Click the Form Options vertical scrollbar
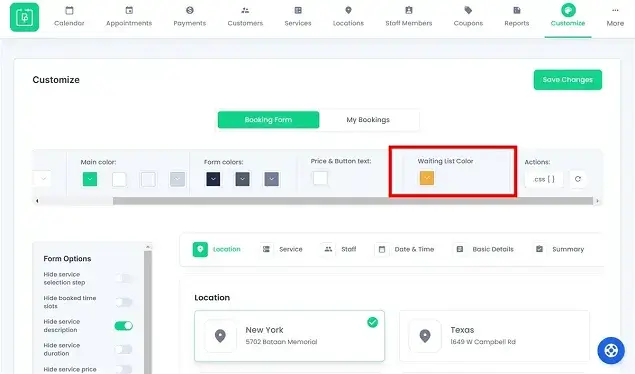Screen dimensions: 635x374 pyautogui.click(x=148, y=312)
